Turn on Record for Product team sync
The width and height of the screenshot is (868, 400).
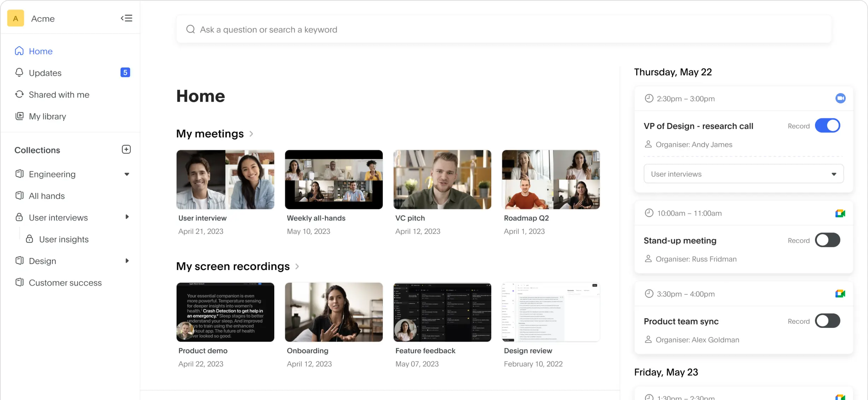pyautogui.click(x=827, y=321)
